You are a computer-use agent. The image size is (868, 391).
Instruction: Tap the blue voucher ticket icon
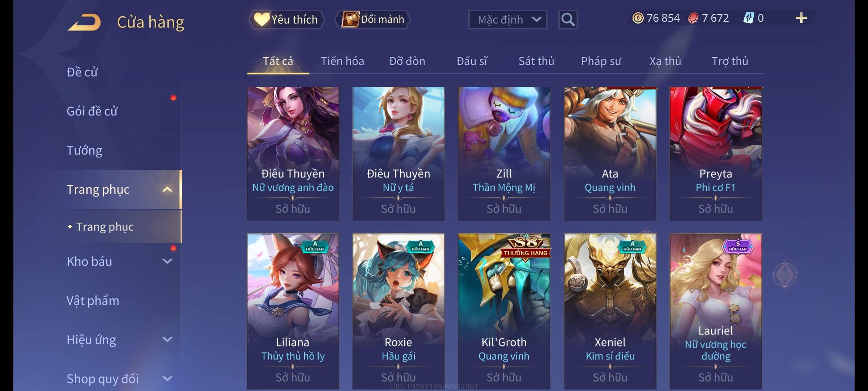(748, 18)
